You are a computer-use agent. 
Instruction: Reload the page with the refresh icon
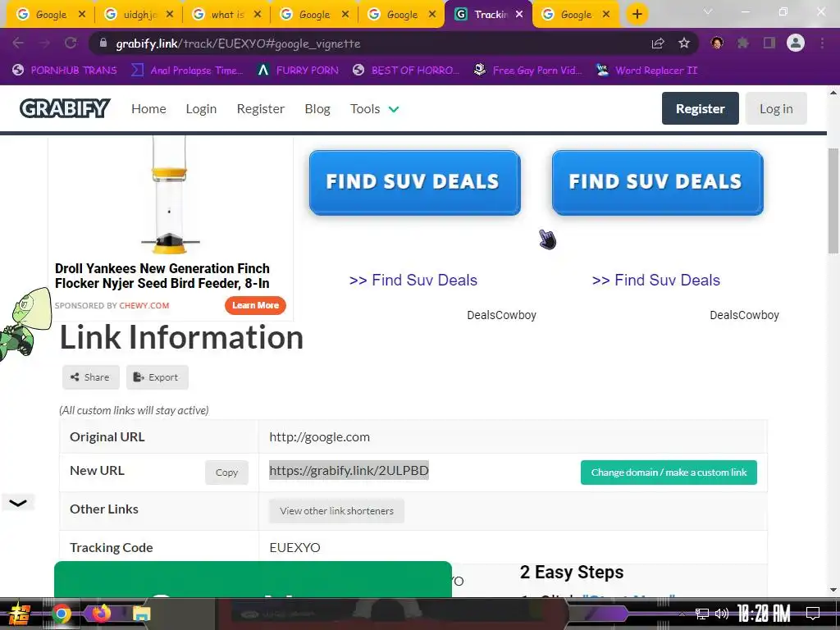tap(71, 43)
